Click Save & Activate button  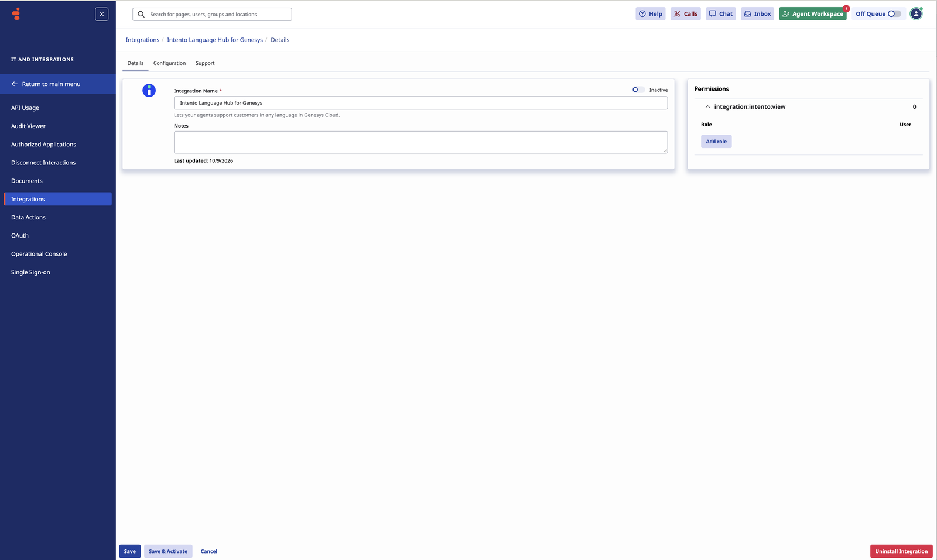(x=168, y=551)
